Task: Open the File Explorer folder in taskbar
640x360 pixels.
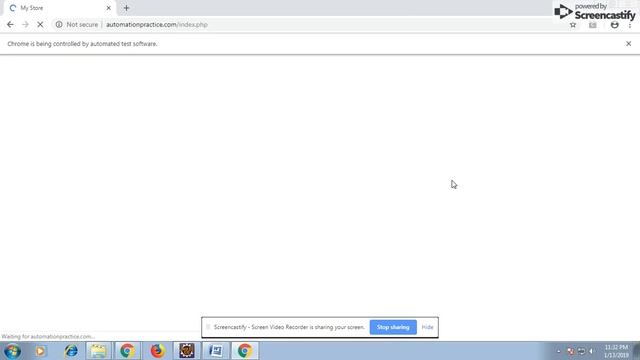Action: (x=98, y=351)
